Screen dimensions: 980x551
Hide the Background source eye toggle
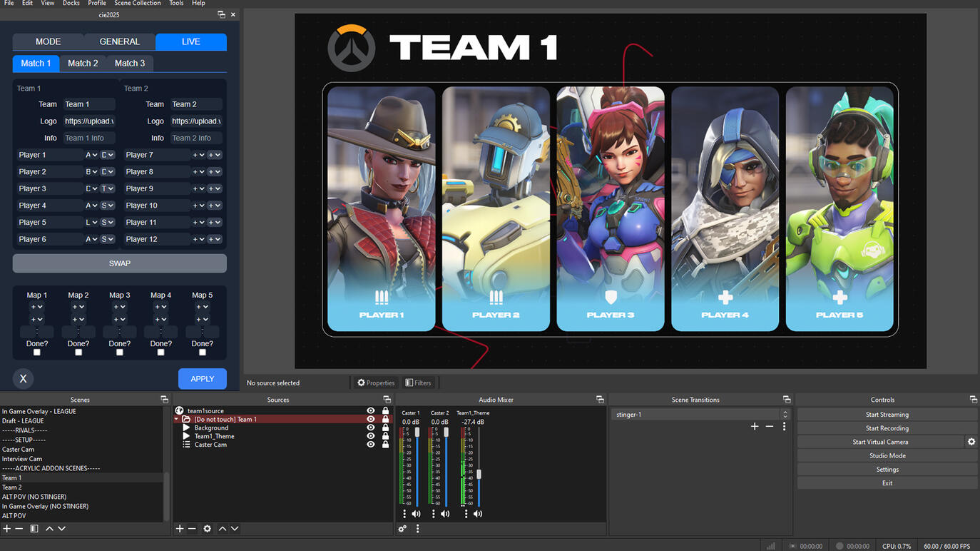pyautogui.click(x=370, y=428)
